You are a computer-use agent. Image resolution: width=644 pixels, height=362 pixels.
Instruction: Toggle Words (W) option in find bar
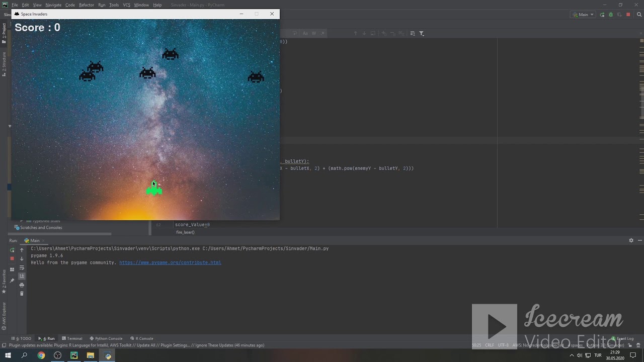(314, 33)
